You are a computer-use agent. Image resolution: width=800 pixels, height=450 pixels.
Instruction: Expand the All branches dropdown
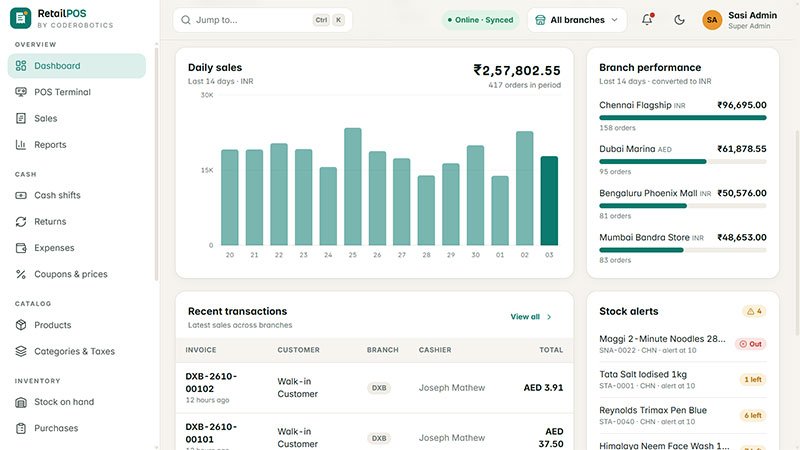click(x=577, y=20)
